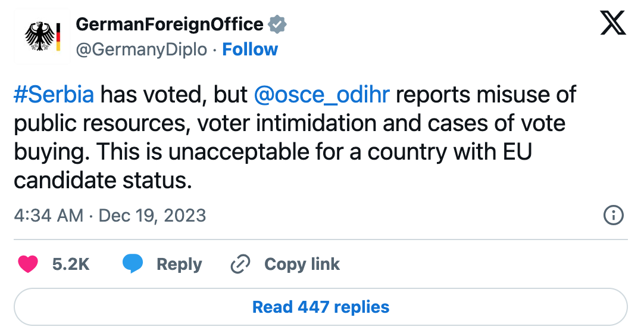
Task: Select the Copy link text
Action: pos(302,264)
